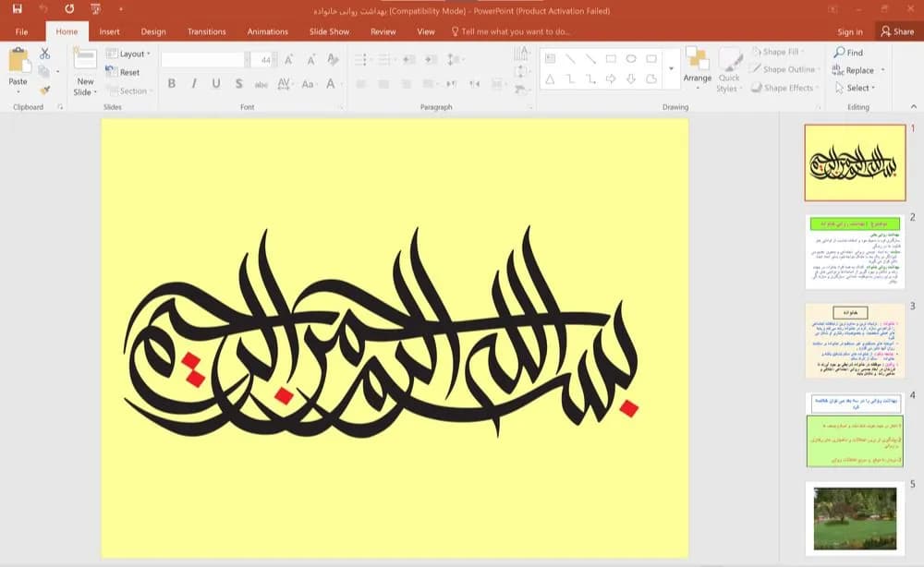The height and width of the screenshot is (567, 924).
Task: Toggle Strikethrough abc formatting
Action: pos(261,84)
